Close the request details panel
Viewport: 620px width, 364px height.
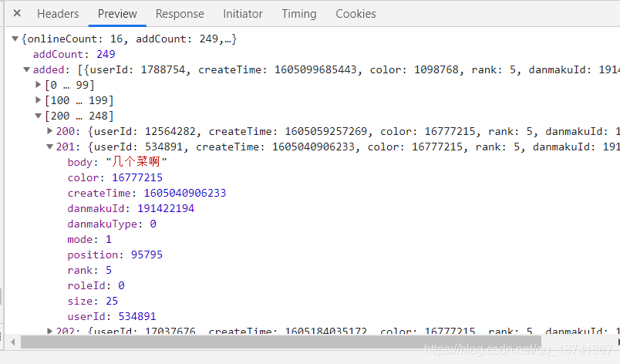pos(17,13)
